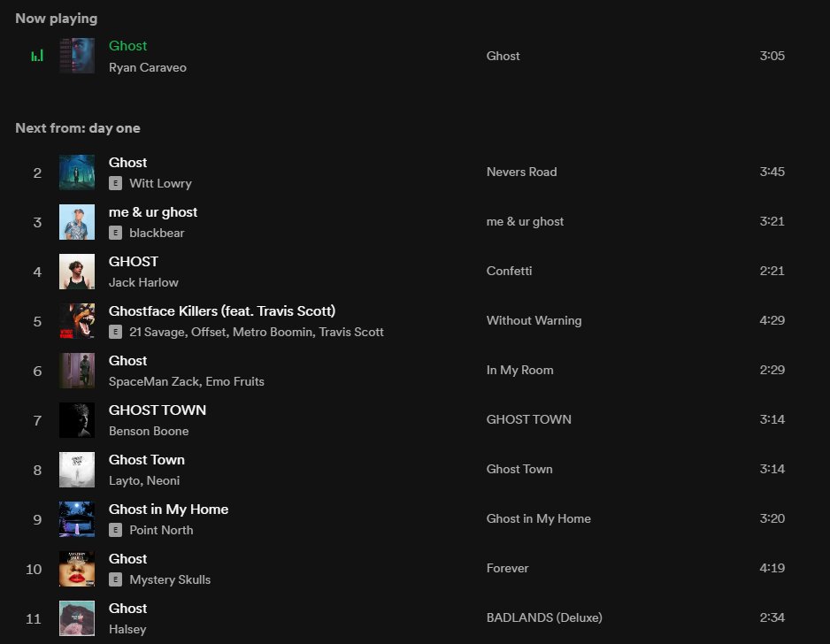Image resolution: width=830 pixels, height=644 pixels.
Task: Select GHOST TOWN in the queue
Action: (x=157, y=410)
